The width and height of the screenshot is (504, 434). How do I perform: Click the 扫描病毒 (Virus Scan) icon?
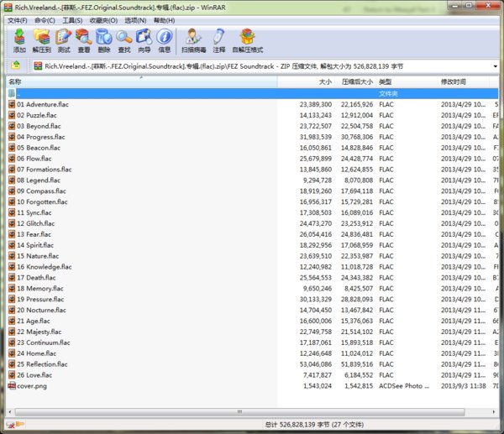[195, 39]
